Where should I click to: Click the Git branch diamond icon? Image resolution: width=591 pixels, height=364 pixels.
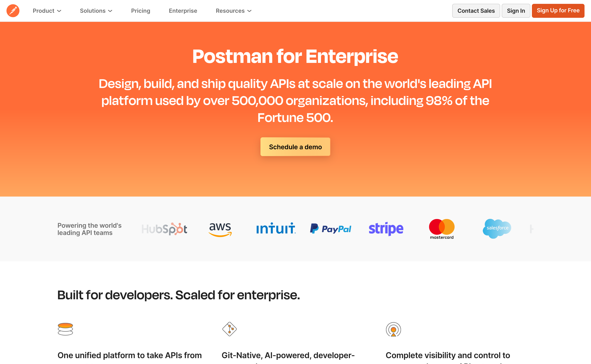(x=229, y=329)
